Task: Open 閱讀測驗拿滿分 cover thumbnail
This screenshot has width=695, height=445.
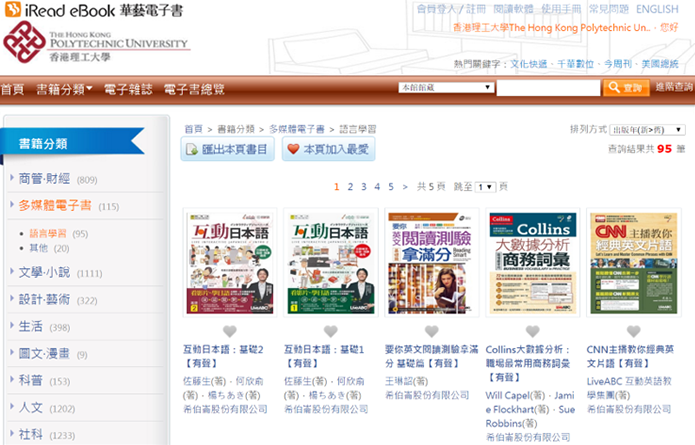Action: click(432, 263)
